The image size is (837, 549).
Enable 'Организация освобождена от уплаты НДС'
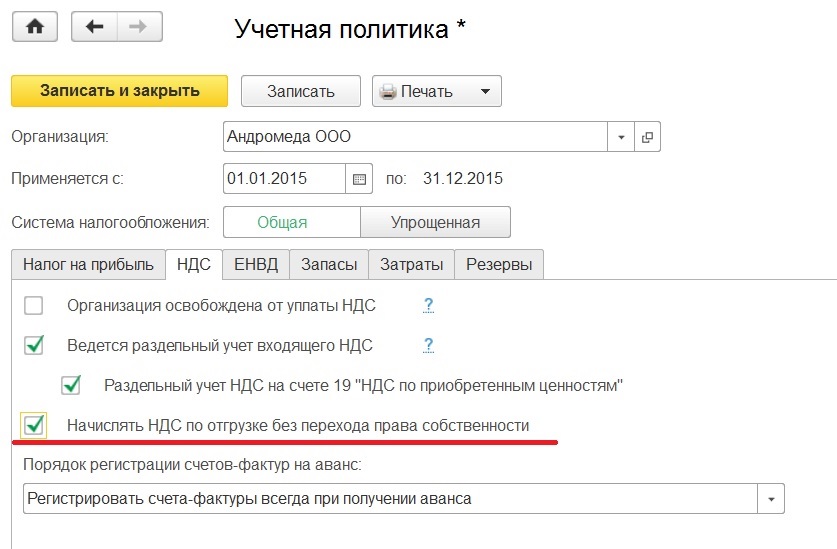click(34, 306)
